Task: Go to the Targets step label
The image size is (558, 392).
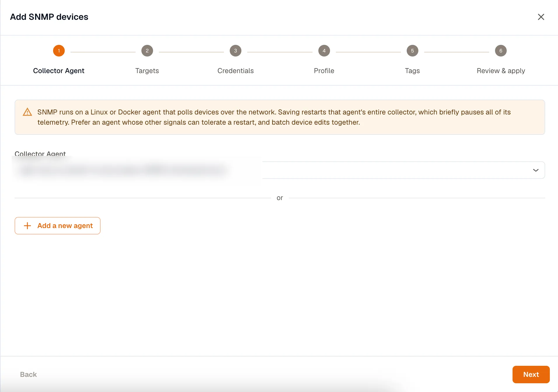Action: point(147,71)
